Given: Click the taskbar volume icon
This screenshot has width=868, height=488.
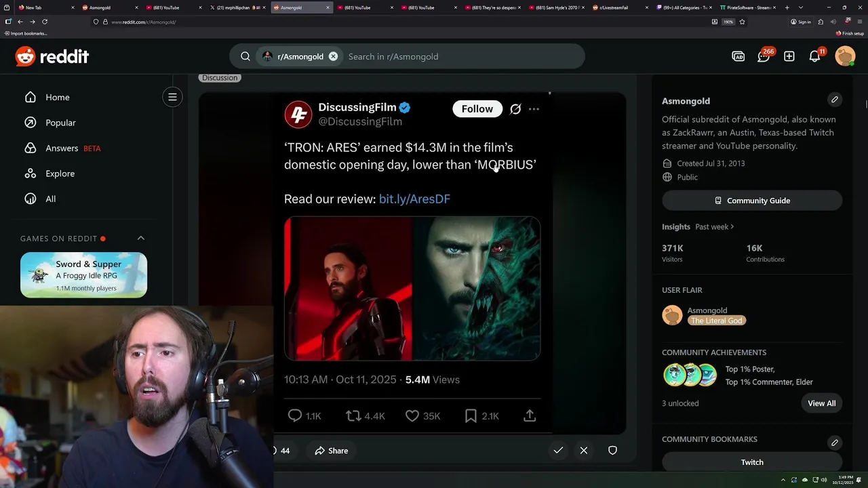Looking at the screenshot, I should tap(823, 481).
